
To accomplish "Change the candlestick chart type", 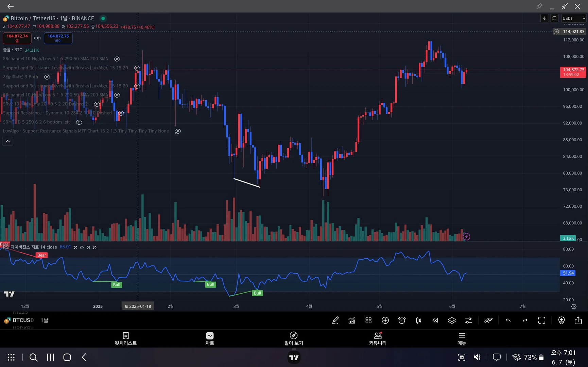I will [418, 320].
